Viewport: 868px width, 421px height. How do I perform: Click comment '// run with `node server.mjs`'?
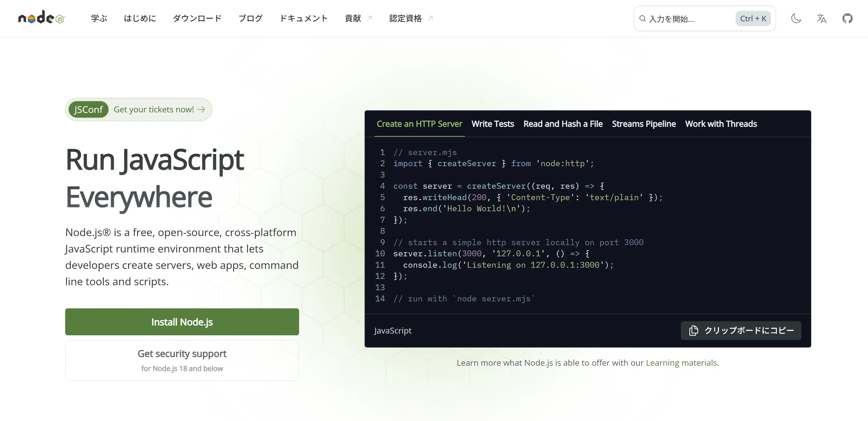pyautogui.click(x=464, y=299)
